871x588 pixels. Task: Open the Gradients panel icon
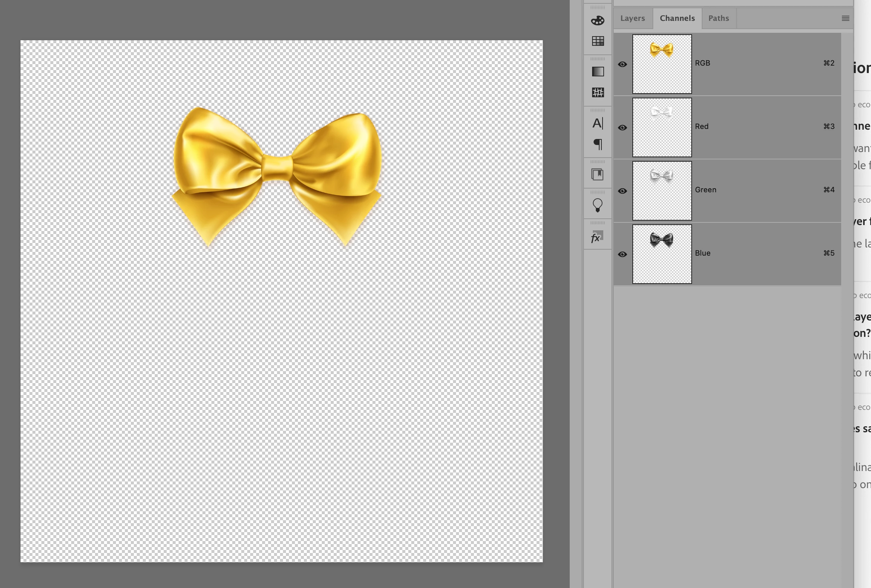click(x=597, y=72)
